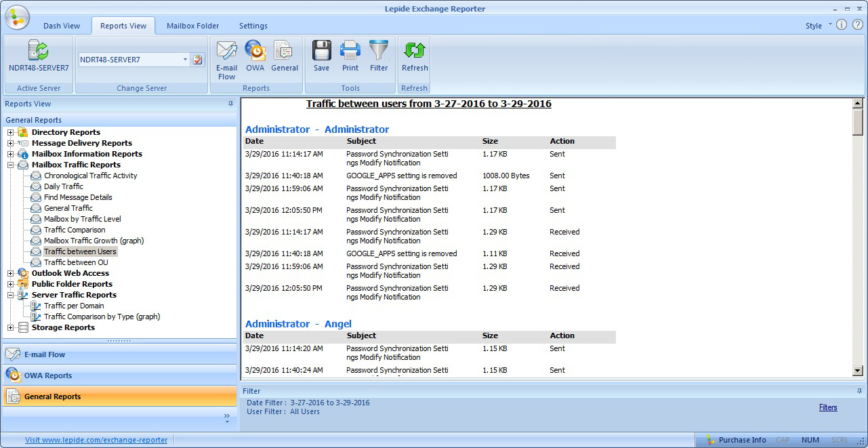Click the Filters link
The image size is (868, 448).
coord(828,407)
